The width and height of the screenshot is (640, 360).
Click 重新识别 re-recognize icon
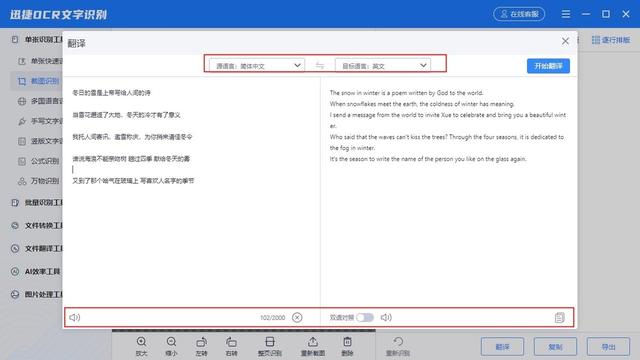coord(398,347)
